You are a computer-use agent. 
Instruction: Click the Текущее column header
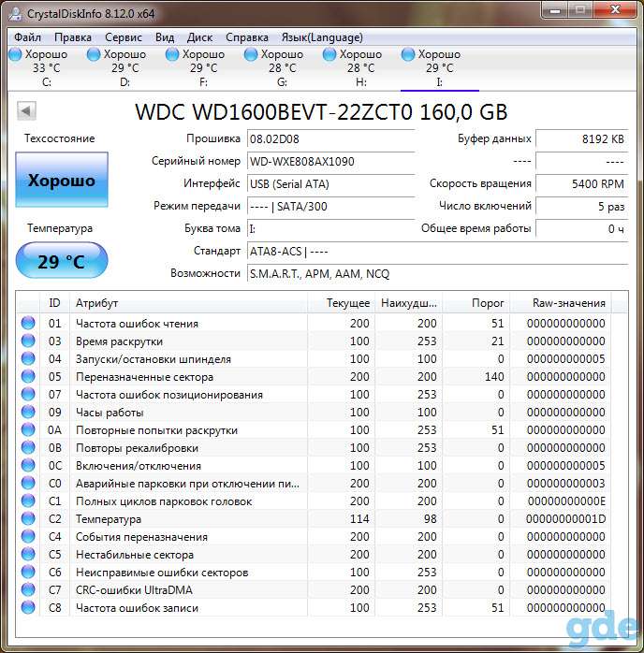(x=341, y=303)
